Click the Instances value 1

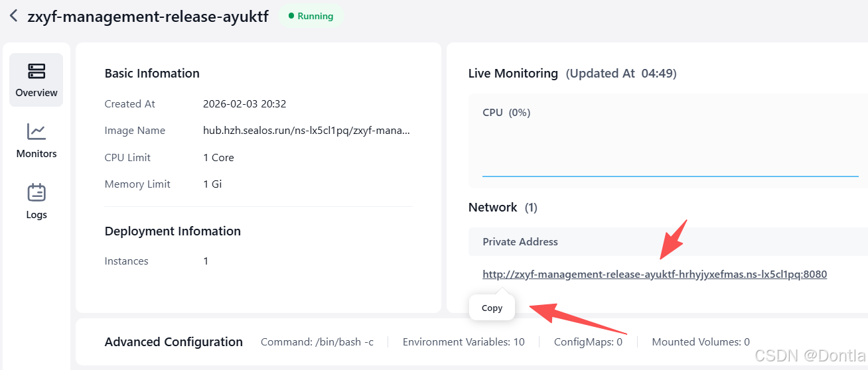tap(206, 261)
